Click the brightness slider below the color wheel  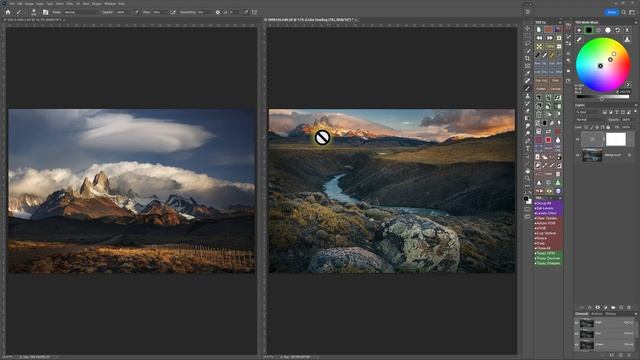tap(603, 97)
